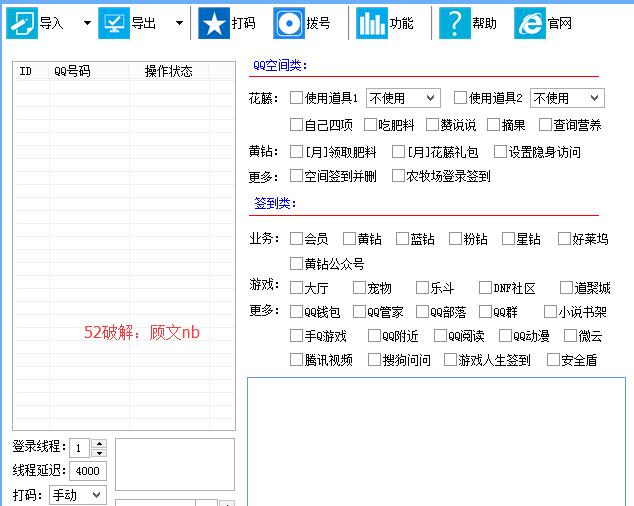
Task: Toggle 农牧场登录签到 checkbox
Action: tap(398, 176)
